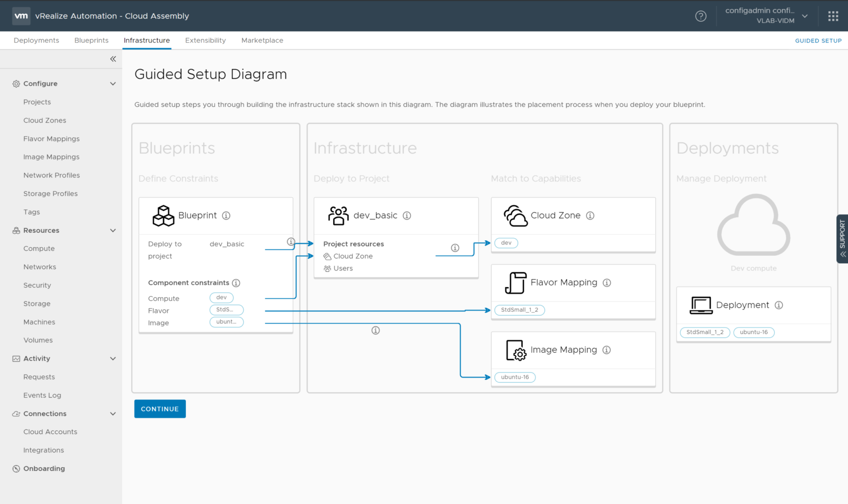
Task: Click info icon beside Deployment title
Action: pyautogui.click(x=779, y=305)
